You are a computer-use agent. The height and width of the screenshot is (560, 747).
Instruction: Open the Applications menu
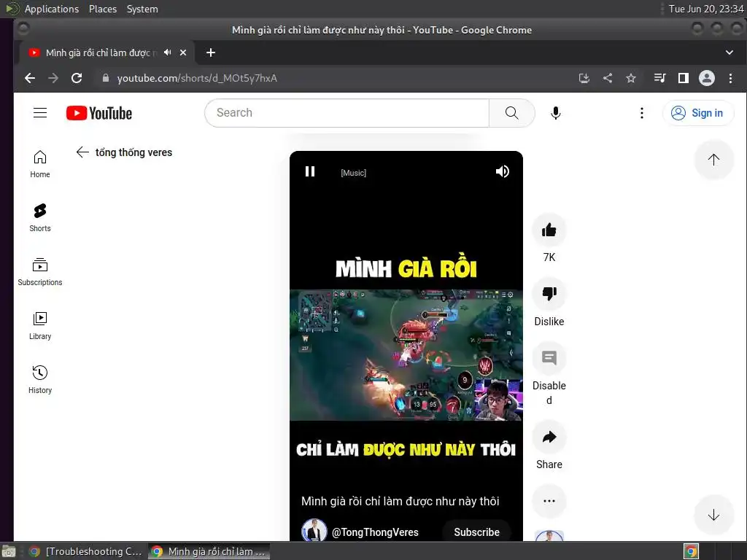pyautogui.click(x=52, y=9)
